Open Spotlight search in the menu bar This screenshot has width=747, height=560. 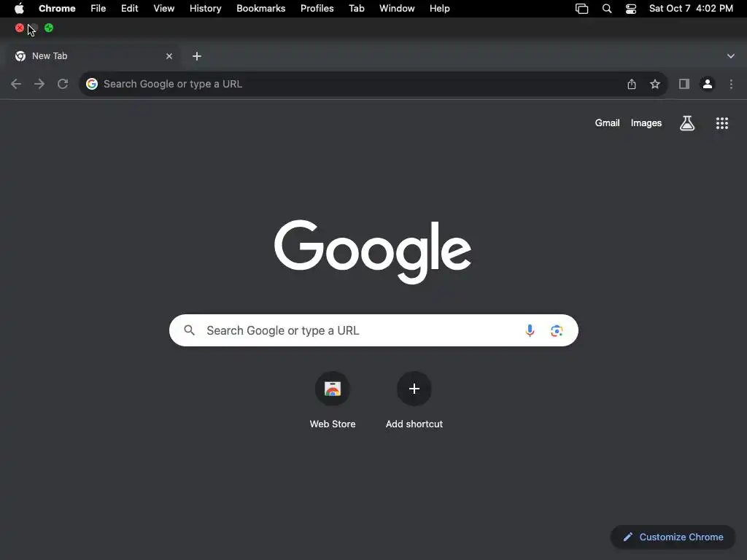click(x=607, y=9)
